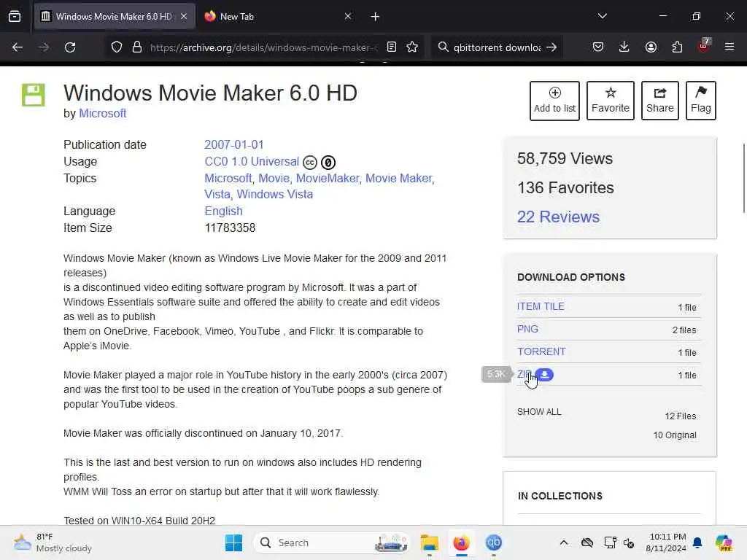Open the MovieMaker topic link
The width and height of the screenshot is (747, 560).
[x=328, y=178]
